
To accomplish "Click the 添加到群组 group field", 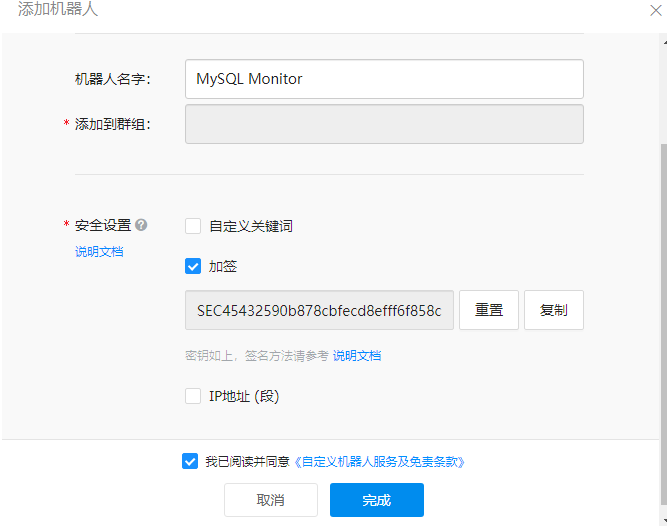I will [x=384, y=124].
